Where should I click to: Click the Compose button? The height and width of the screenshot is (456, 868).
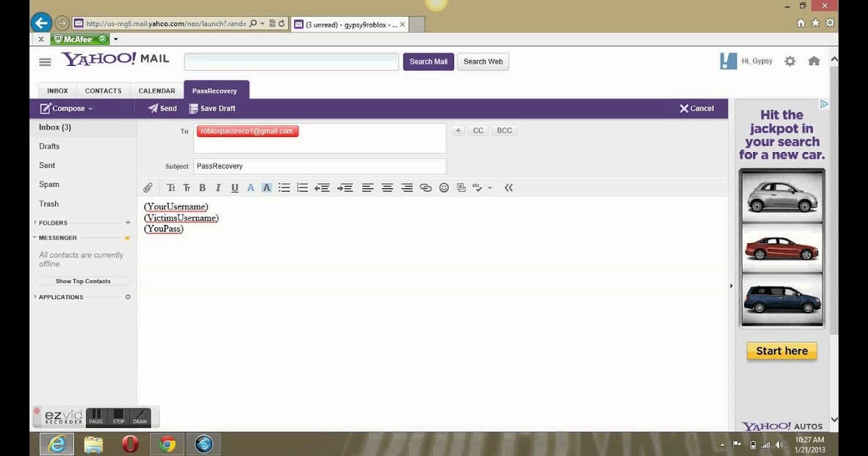(x=63, y=109)
